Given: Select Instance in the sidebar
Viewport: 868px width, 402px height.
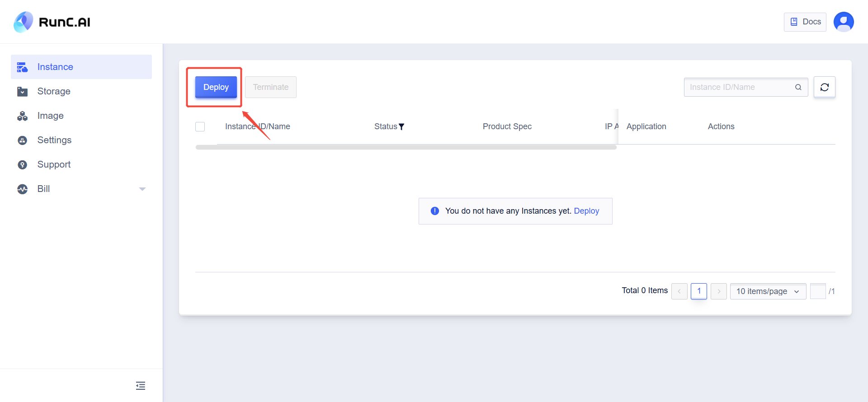Looking at the screenshot, I should point(55,67).
